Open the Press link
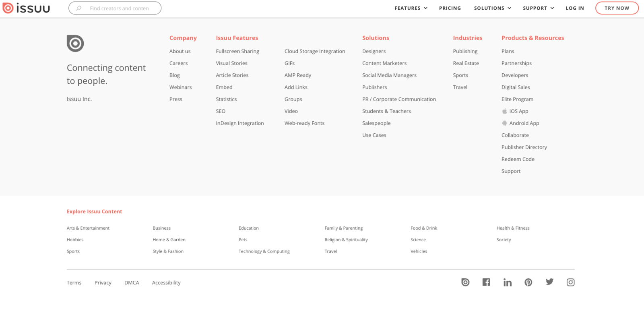This screenshot has height=311, width=644. tap(176, 99)
